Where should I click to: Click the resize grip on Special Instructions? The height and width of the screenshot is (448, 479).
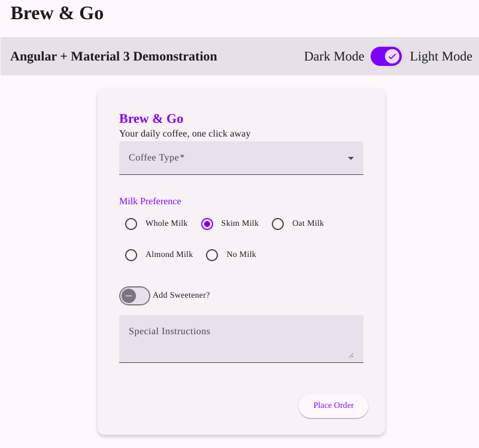pos(350,355)
